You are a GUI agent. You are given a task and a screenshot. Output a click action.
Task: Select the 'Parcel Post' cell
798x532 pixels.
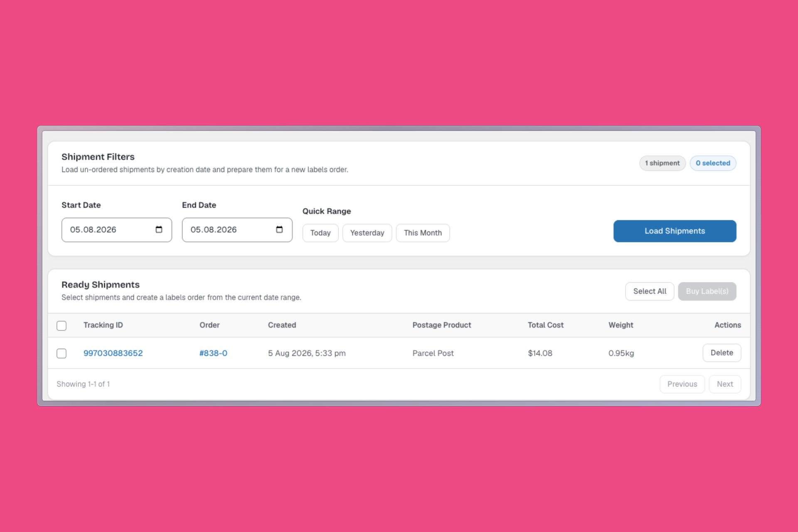point(433,353)
